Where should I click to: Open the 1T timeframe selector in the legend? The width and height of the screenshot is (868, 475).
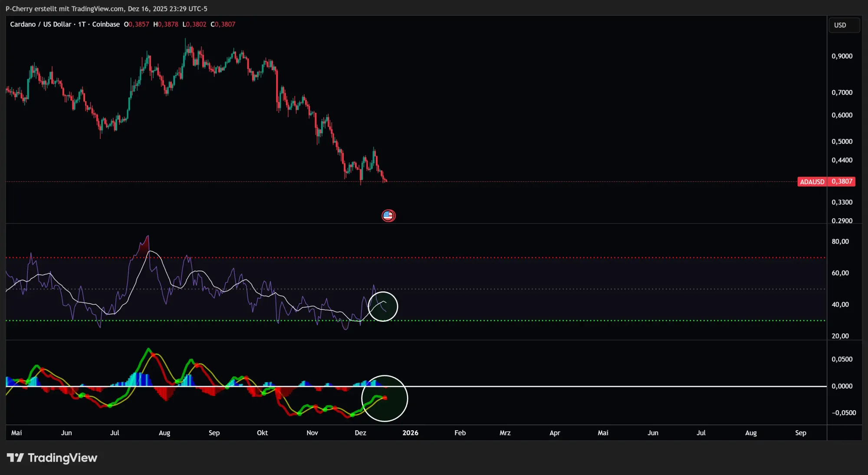pyautogui.click(x=82, y=24)
